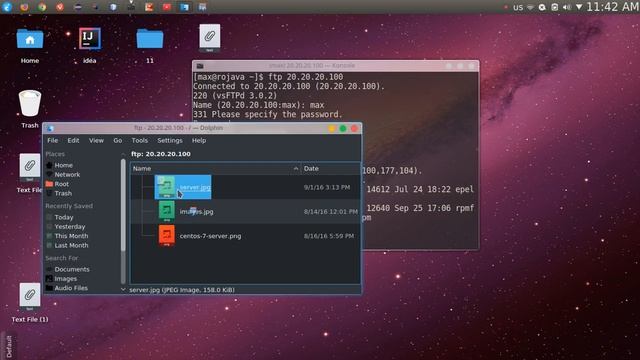The height and width of the screenshot is (360, 640).
Task: Click the Konsole window title bar
Action: [336, 66]
